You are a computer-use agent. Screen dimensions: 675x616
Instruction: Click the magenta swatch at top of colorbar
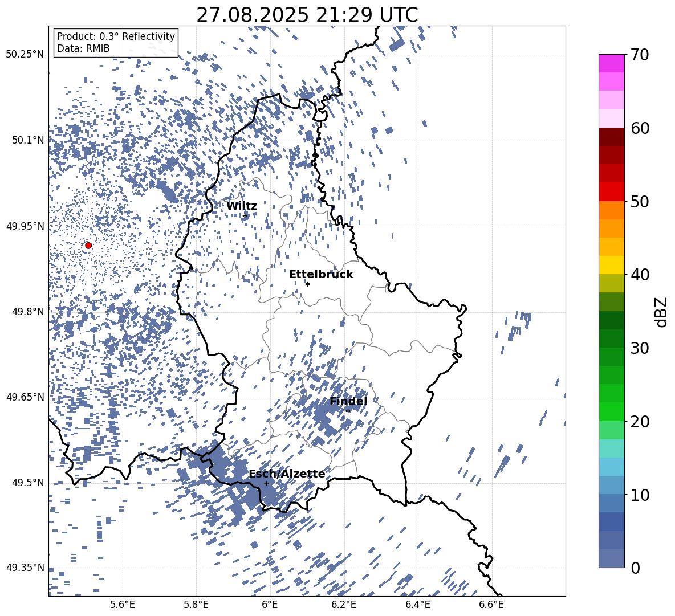[611, 64]
